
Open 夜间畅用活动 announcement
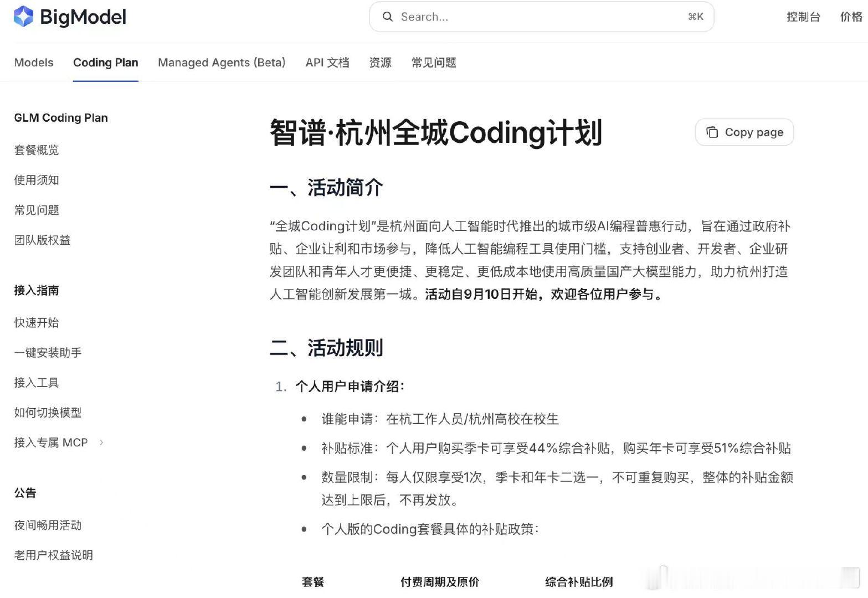pyautogui.click(x=48, y=525)
